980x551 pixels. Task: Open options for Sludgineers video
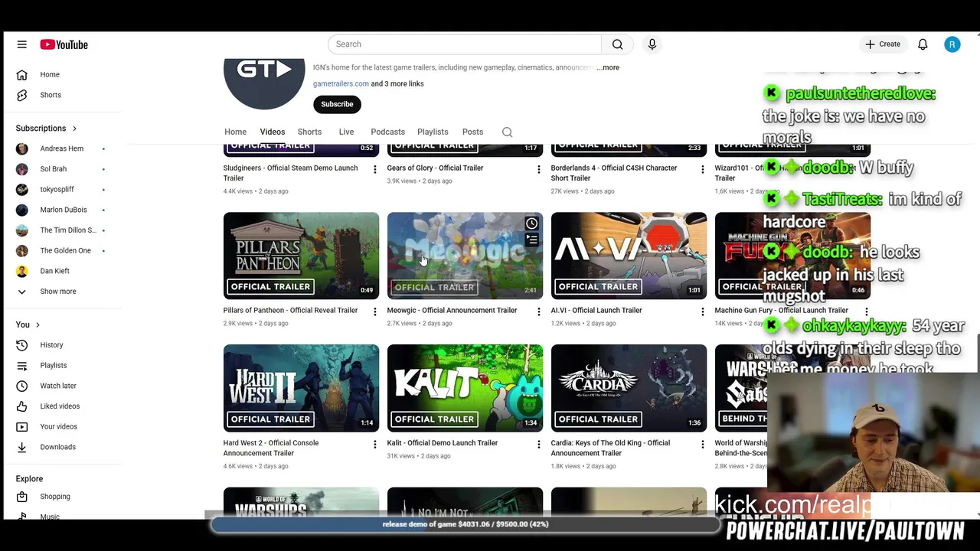tap(374, 169)
